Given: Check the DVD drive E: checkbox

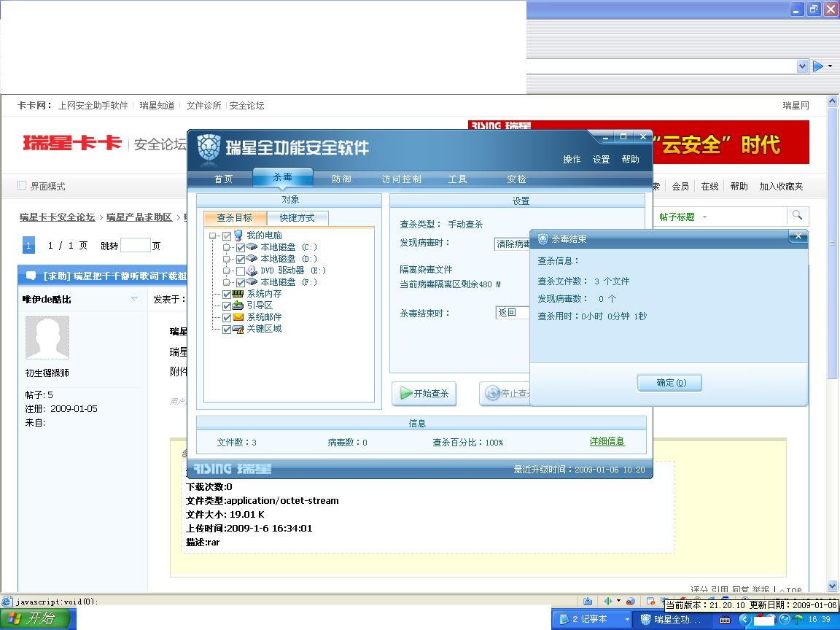Looking at the screenshot, I should (x=241, y=271).
